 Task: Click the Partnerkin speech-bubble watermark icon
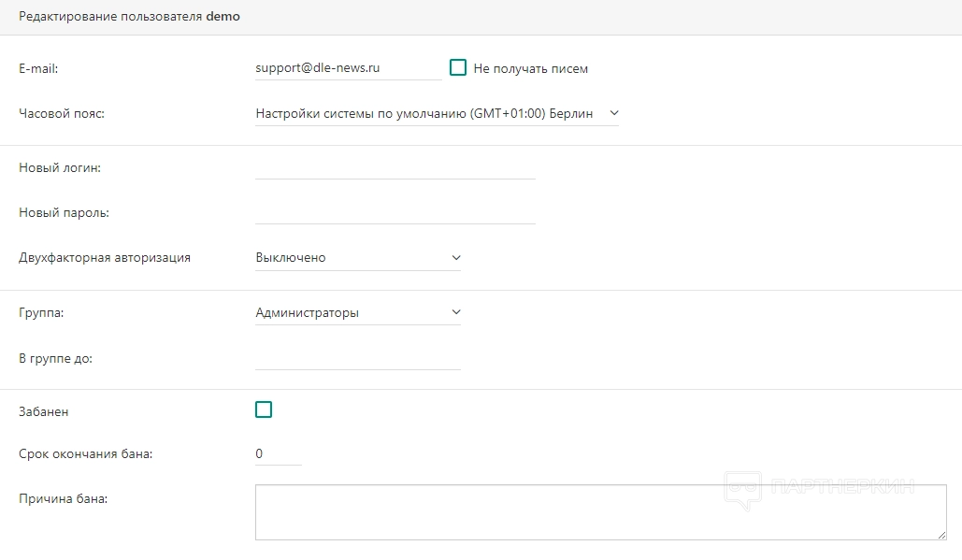point(743,488)
